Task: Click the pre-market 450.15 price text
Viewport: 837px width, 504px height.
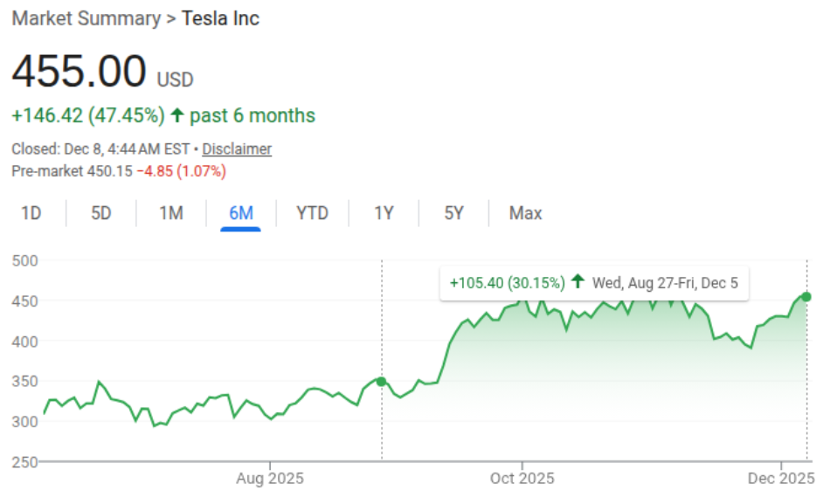Action: 110,171
